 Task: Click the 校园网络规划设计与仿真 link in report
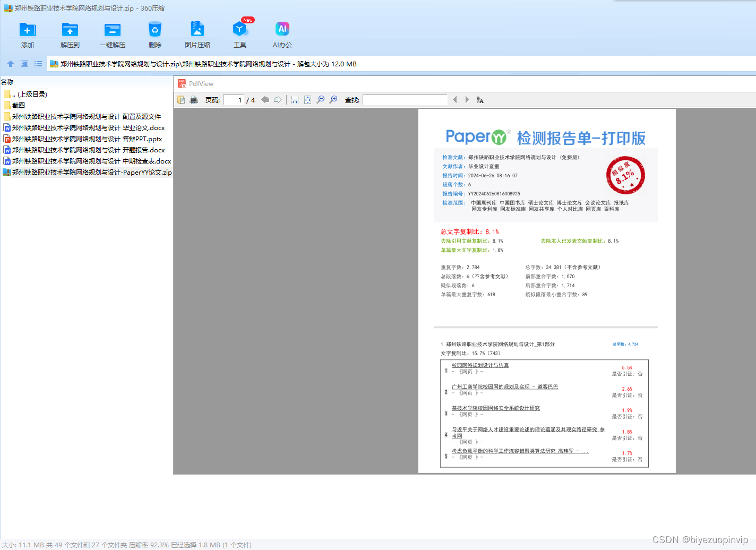(480, 365)
